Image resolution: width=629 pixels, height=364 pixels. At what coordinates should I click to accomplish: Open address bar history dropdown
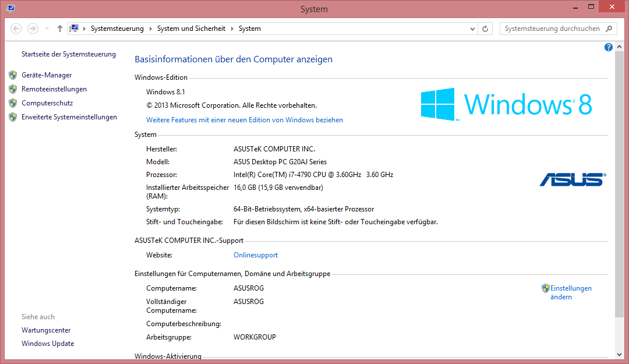coord(472,29)
